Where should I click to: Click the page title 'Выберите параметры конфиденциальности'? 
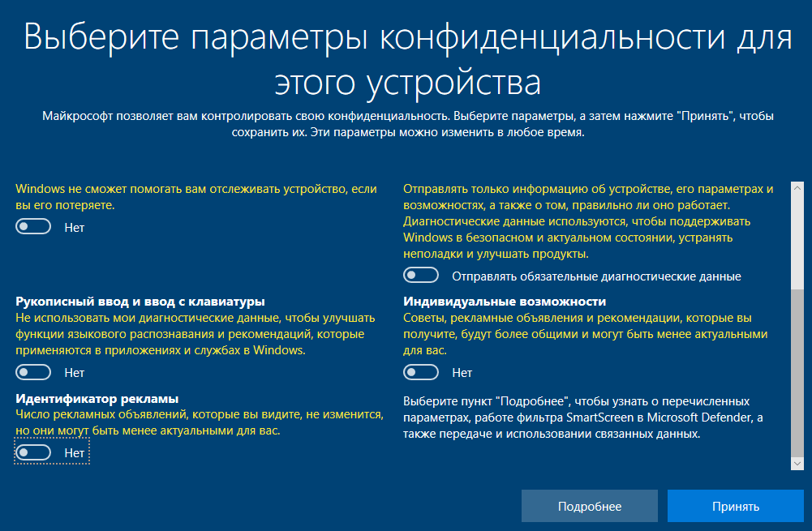407,59
